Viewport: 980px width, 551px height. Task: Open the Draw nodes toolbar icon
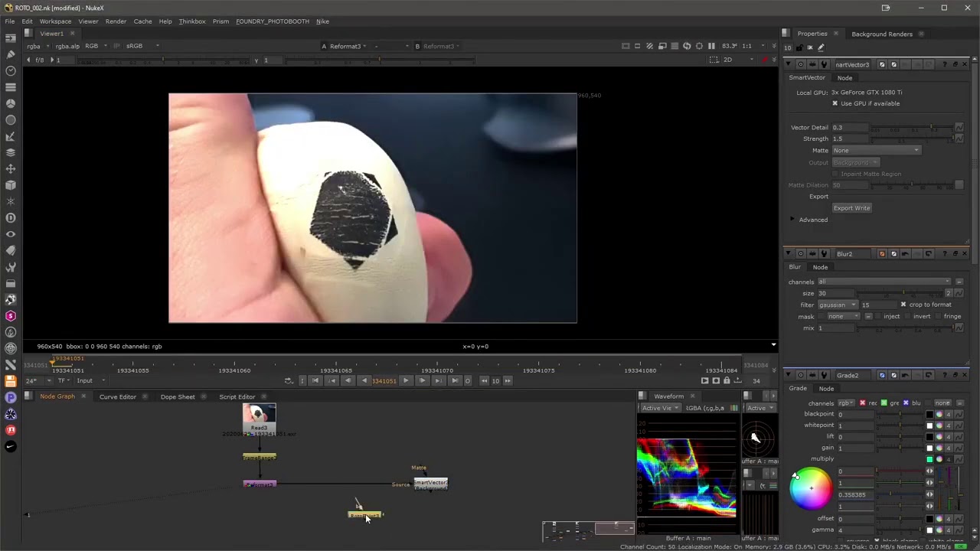11,54
